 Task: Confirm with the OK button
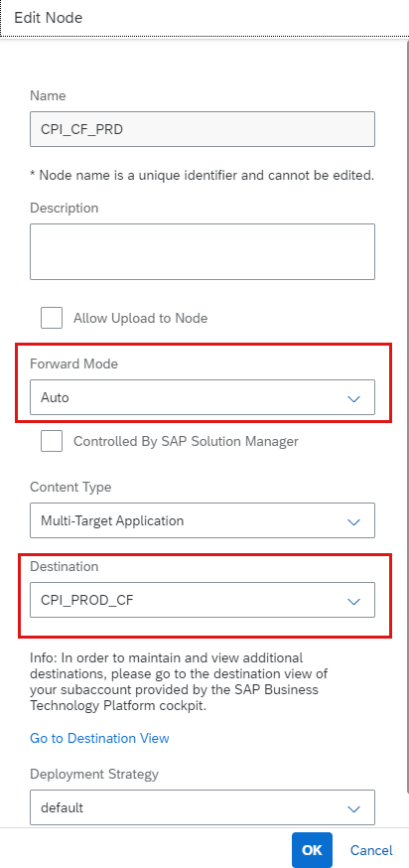(312, 850)
